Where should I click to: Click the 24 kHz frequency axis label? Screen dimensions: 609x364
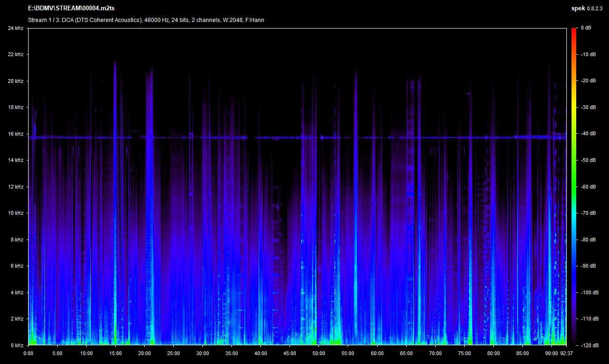(15, 28)
